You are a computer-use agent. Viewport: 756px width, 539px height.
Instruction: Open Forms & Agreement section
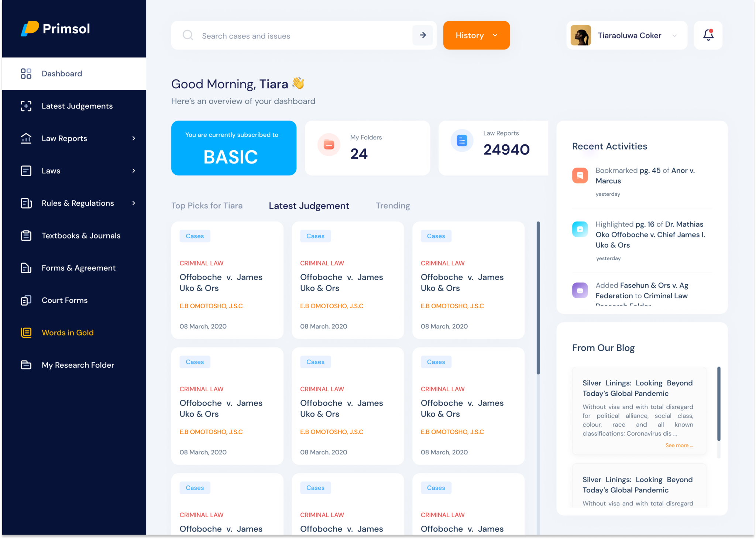(79, 268)
